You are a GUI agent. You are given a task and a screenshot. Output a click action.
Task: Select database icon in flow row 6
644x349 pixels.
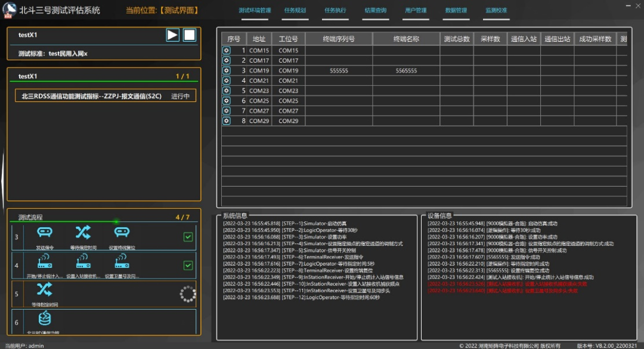coord(44,318)
